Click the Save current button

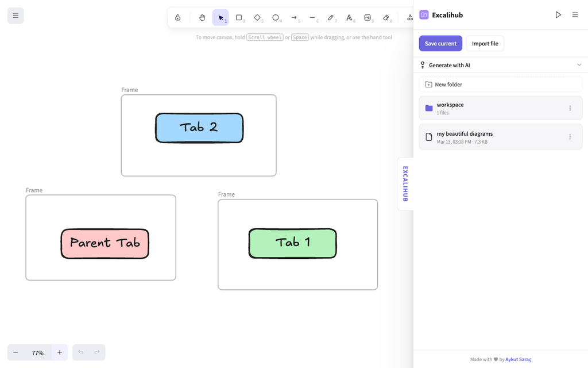tap(440, 44)
